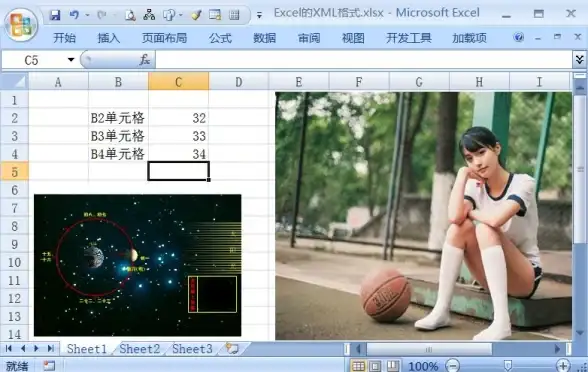Screen dimensions: 588x372
Task: Click the zoom slider handle
Action: (507, 365)
